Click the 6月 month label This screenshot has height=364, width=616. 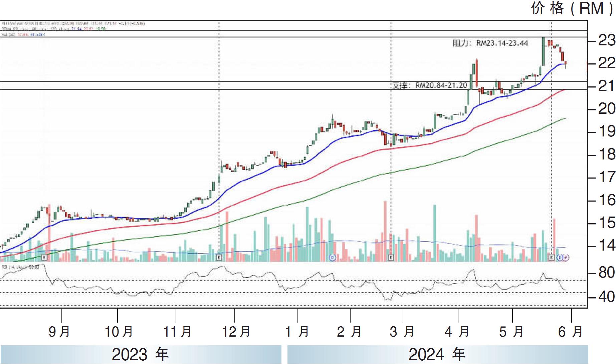pyautogui.click(x=571, y=332)
